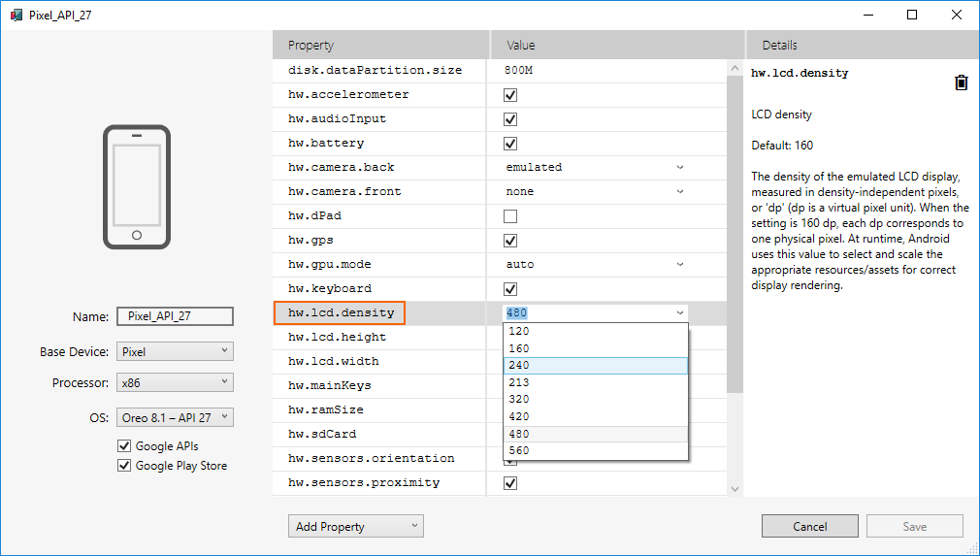
Task: Select 240 from the density list
Action: (x=595, y=366)
